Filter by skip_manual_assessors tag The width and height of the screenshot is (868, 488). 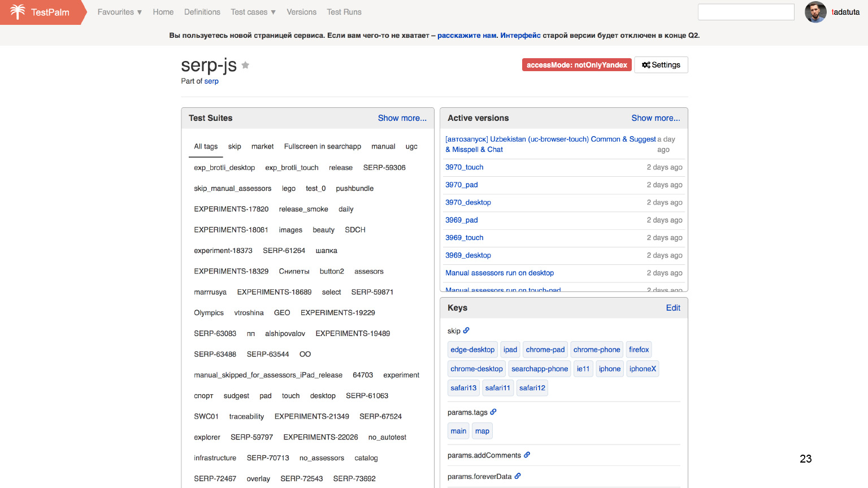tap(233, 189)
